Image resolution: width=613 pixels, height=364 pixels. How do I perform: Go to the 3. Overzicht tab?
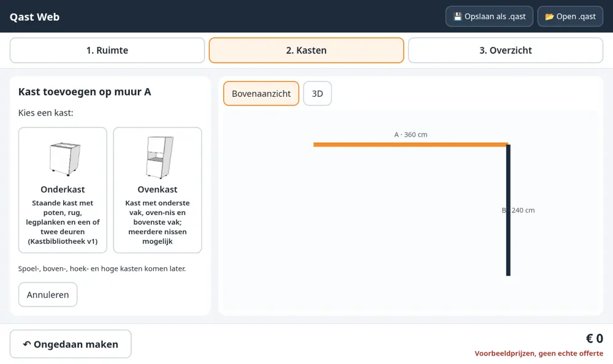[x=506, y=50]
